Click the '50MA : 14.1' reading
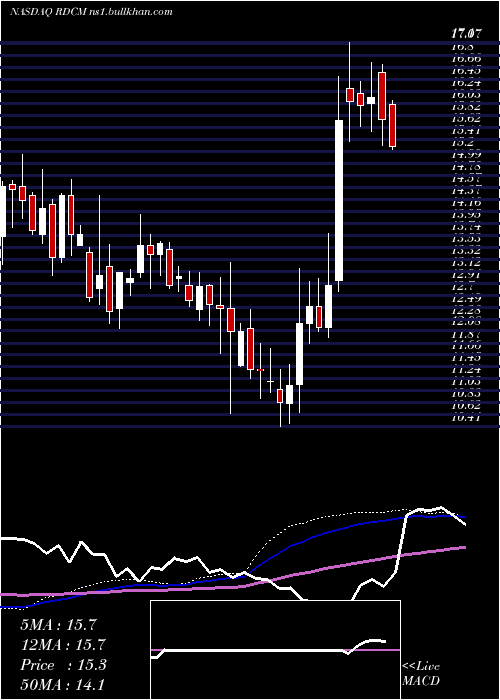Screen dimensions: 500x700 (62, 685)
